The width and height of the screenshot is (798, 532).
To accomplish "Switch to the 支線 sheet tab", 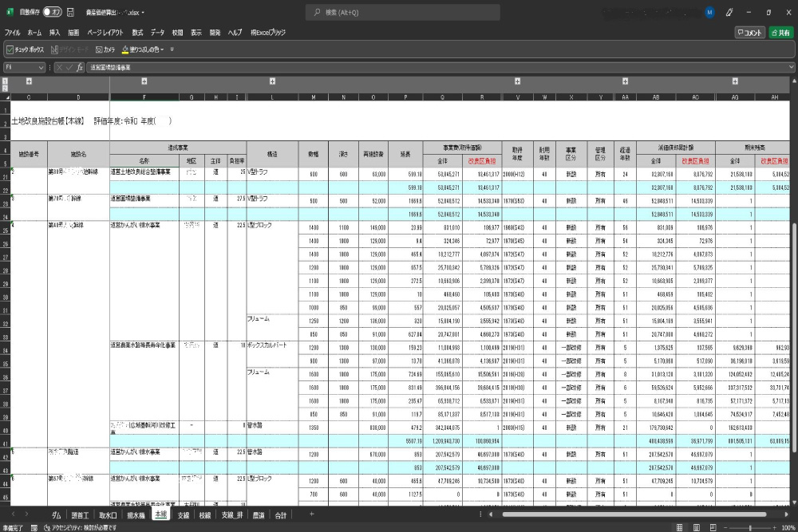I will [x=184, y=515].
